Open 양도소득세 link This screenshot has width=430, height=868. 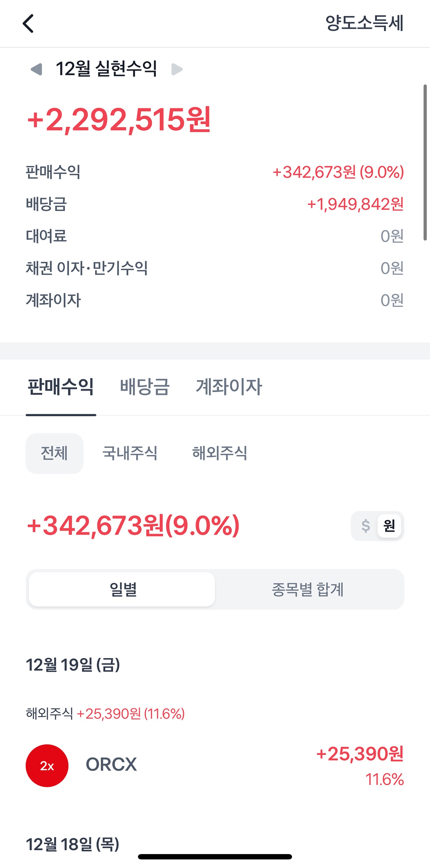click(364, 23)
